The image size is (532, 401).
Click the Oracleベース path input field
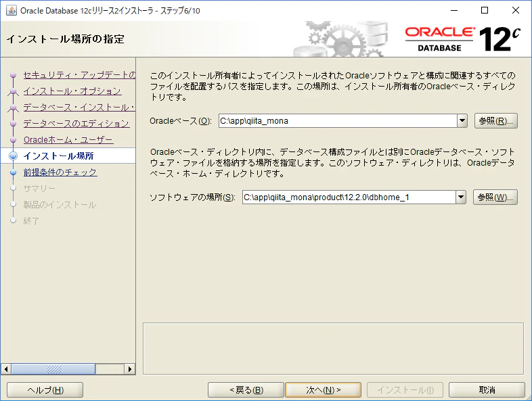(x=338, y=120)
